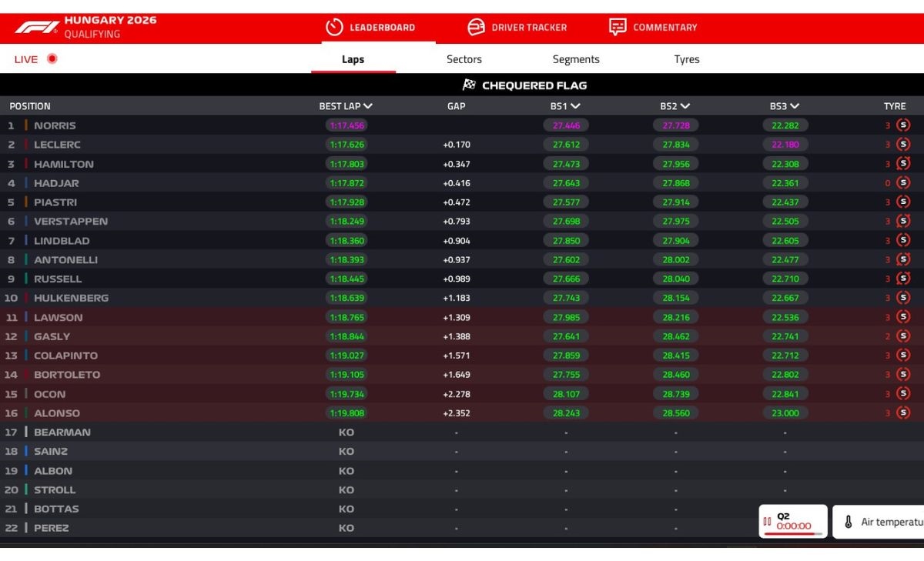Click the Q2 session timer progress bar
The width and height of the screenshot is (924, 561).
[x=793, y=533]
